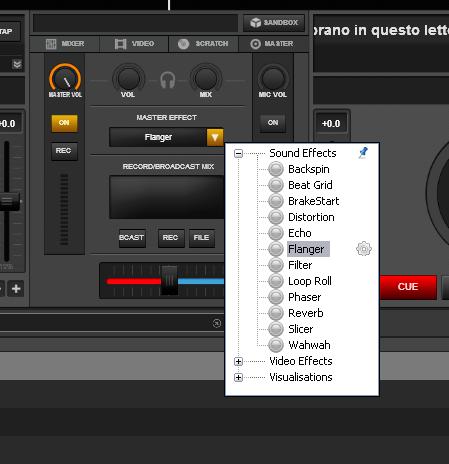Collapse the Sound Effects tree node
The width and height of the screenshot is (449, 464).
pos(238,153)
